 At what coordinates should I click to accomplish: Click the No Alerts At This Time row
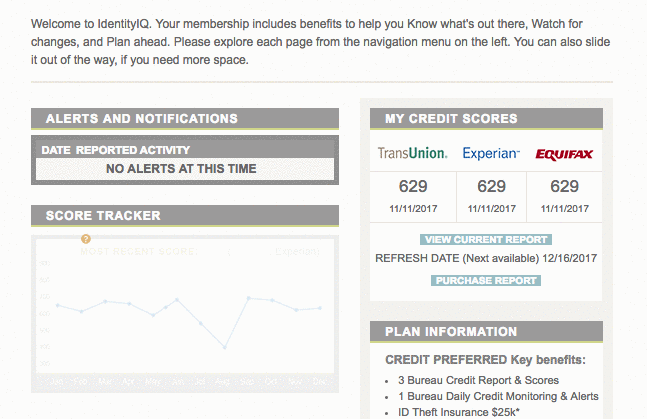tap(185, 169)
